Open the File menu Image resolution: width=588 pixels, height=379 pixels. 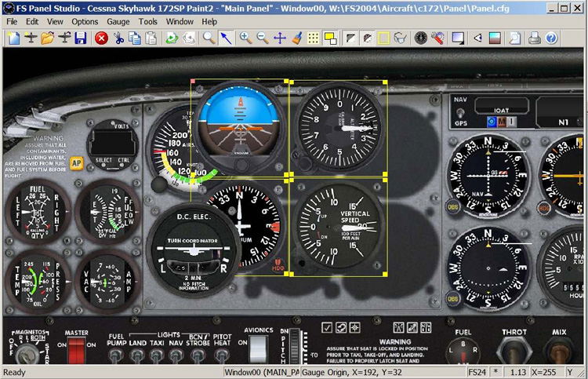(12, 22)
